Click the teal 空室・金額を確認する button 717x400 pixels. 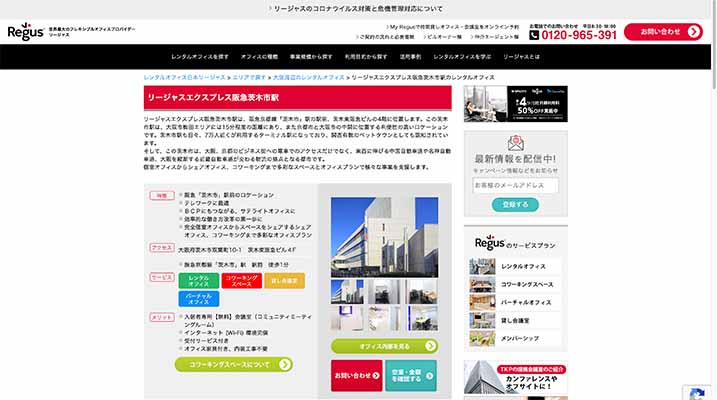point(411,376)
